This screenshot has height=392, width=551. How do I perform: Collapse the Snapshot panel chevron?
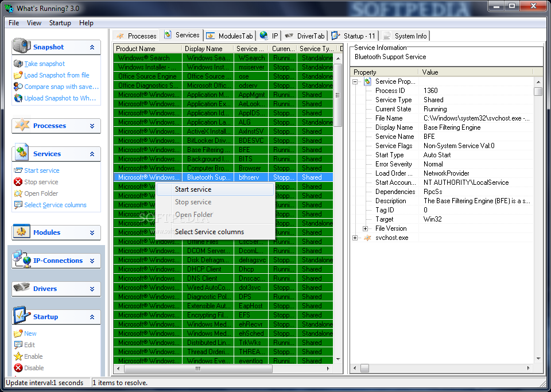[92, 47]
